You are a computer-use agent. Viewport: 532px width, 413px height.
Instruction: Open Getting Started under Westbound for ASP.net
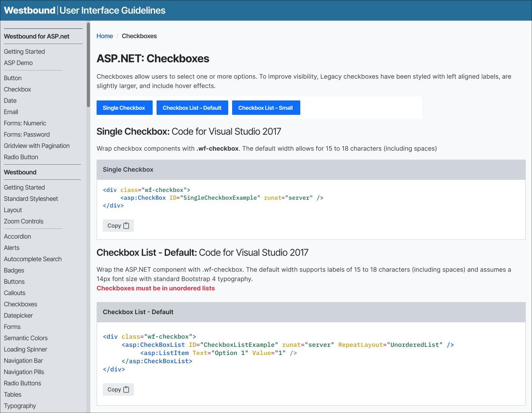pos(24,52)
